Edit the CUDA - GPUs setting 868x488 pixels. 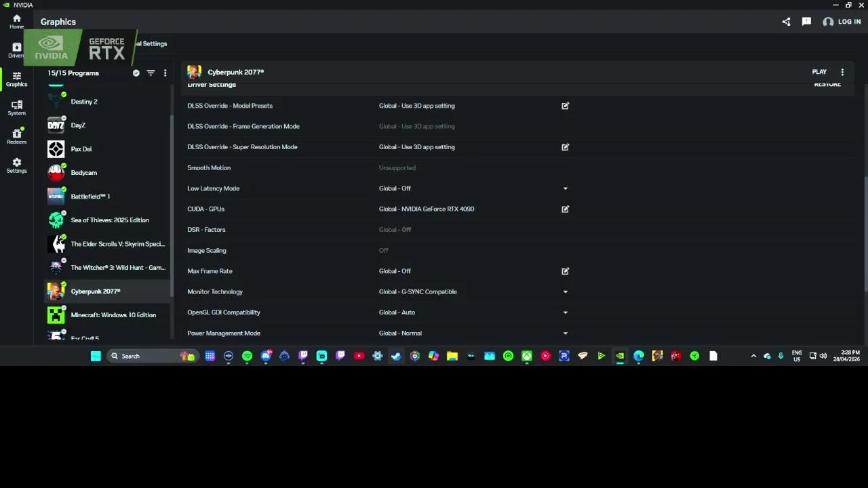(565, 209)
